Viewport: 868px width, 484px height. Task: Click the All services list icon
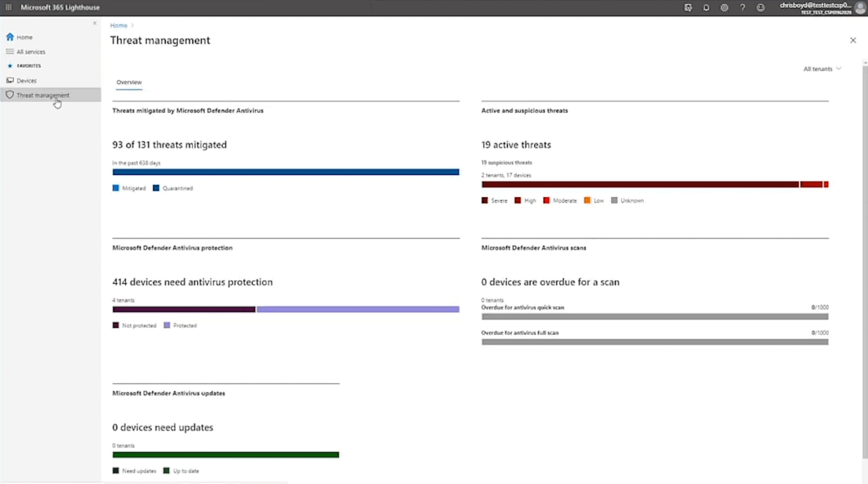point(9,52)
